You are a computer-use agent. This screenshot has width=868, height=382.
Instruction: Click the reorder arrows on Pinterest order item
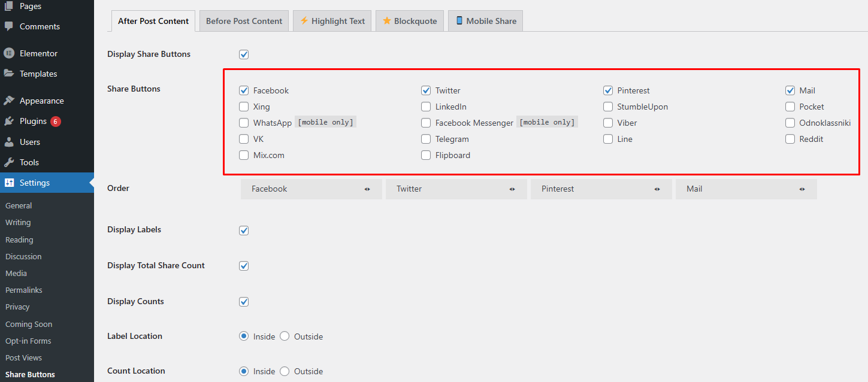pyautogui.click(x=657, y=189)
